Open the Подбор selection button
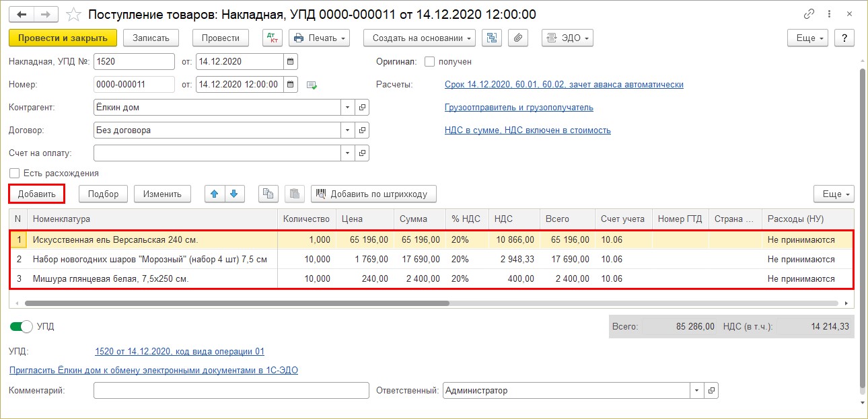The image size is (868, 419). click(x=103, y=194)
